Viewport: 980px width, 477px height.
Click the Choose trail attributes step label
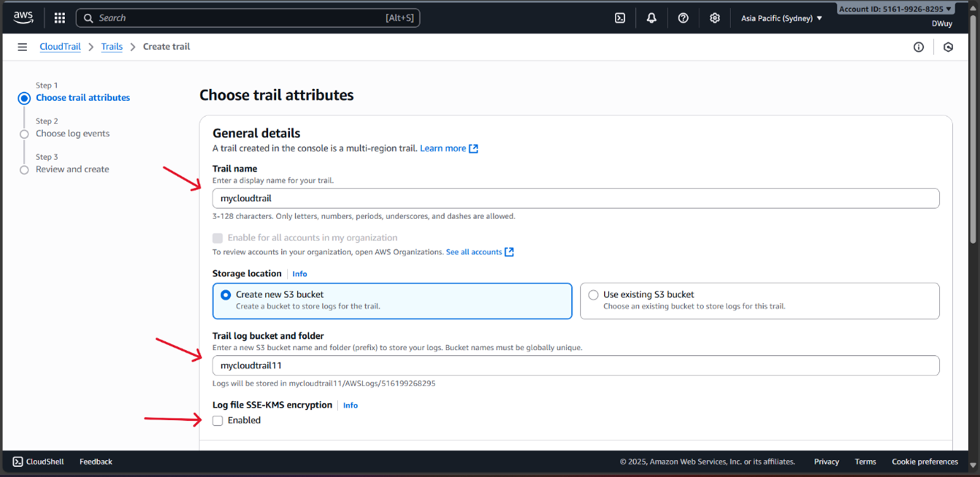83,98
